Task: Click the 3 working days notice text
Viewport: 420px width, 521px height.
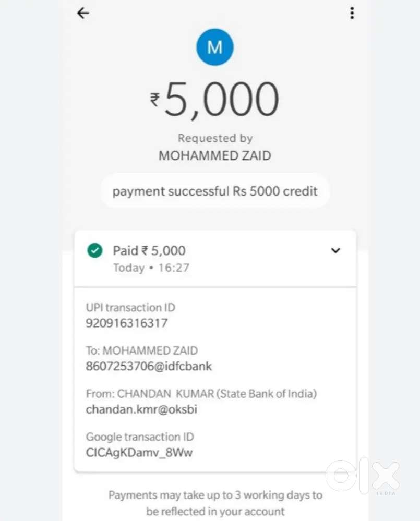Action: click(215, 503)
